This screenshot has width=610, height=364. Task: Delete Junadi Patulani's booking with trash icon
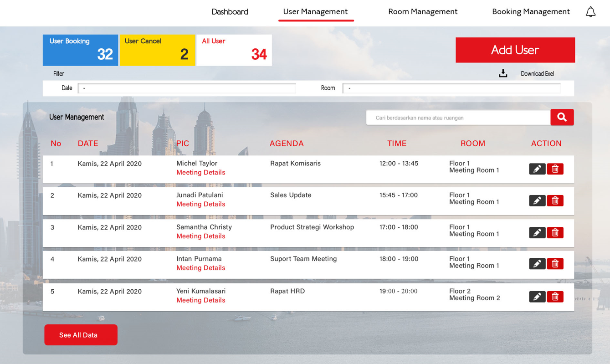[x=555, y=201]
